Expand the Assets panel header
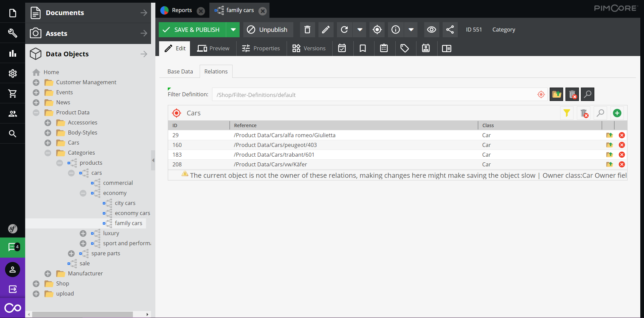This screenshot has height=318, width=644. click(88, 33)
